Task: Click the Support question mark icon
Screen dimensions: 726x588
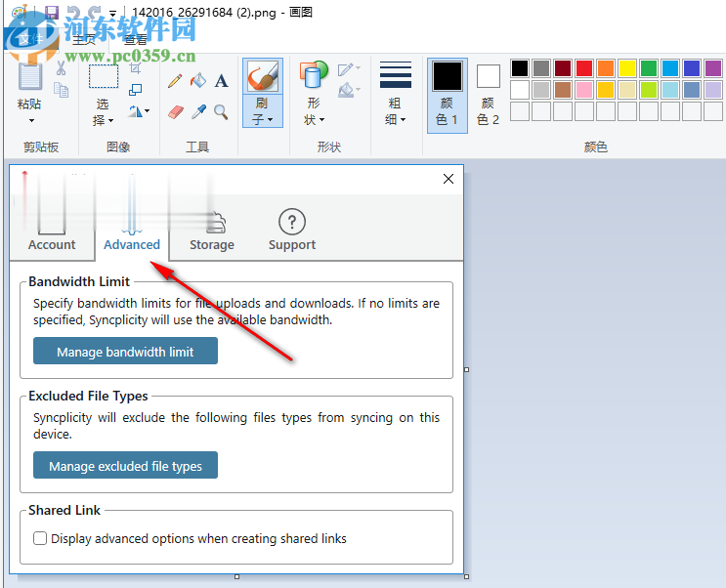Action: (292, 222)
